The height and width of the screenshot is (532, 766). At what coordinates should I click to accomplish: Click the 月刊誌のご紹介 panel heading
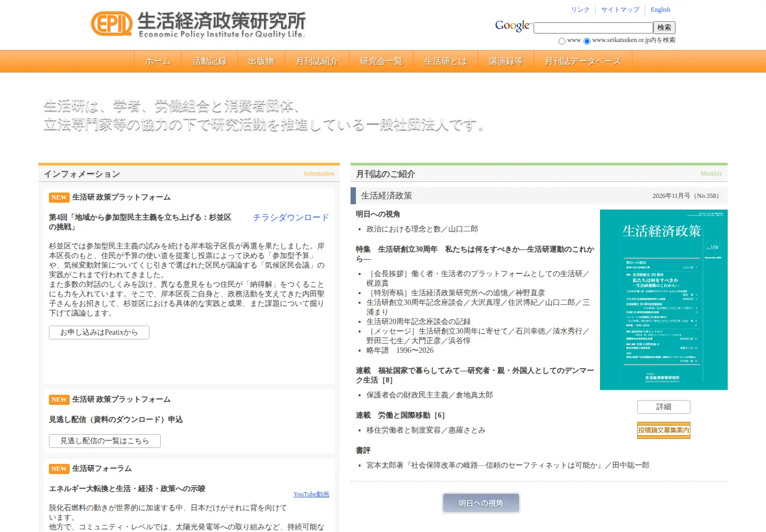[386, 174]
